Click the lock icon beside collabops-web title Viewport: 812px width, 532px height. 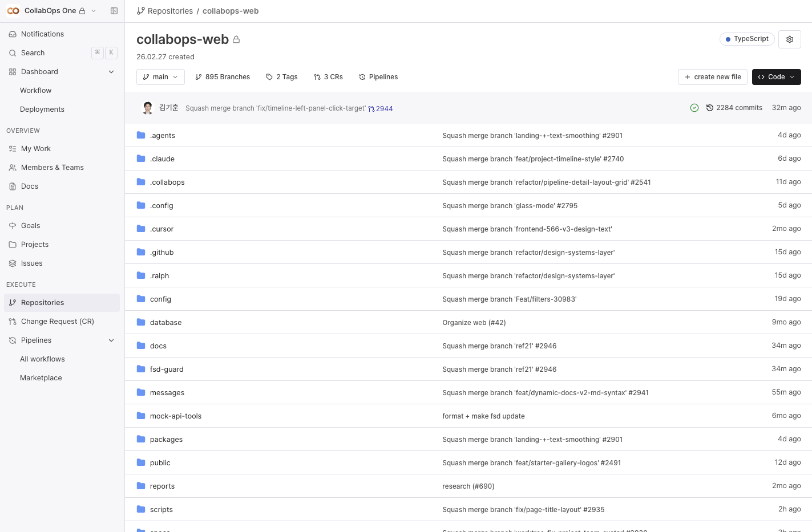pos(236,39)
